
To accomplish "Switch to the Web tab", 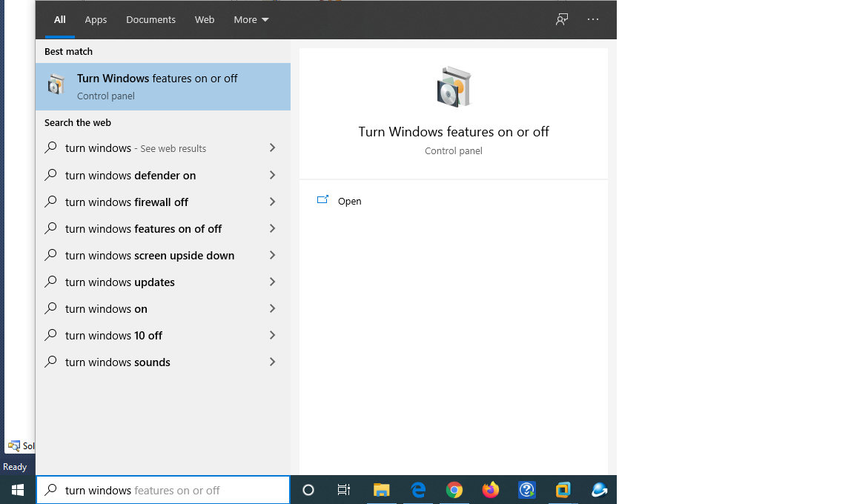I will pos(205,19).
